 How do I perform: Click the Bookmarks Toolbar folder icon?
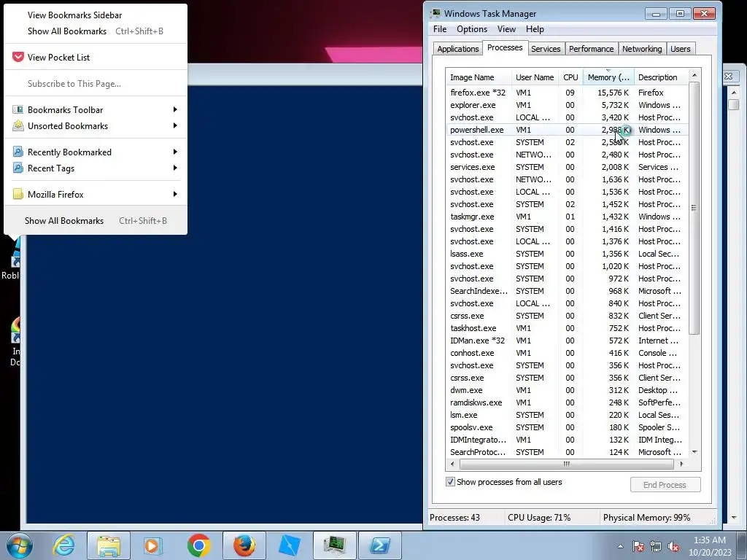pyautogui.click(x=18, y=109)
